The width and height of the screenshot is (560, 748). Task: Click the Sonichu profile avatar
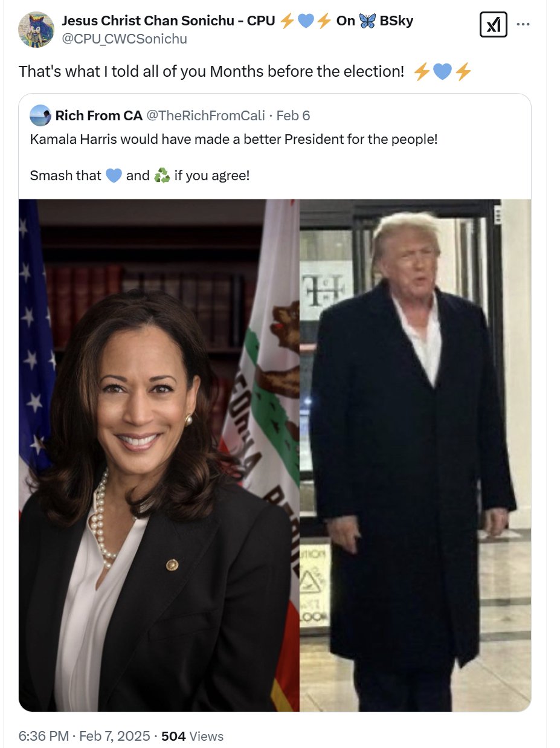tap(36, 29)
